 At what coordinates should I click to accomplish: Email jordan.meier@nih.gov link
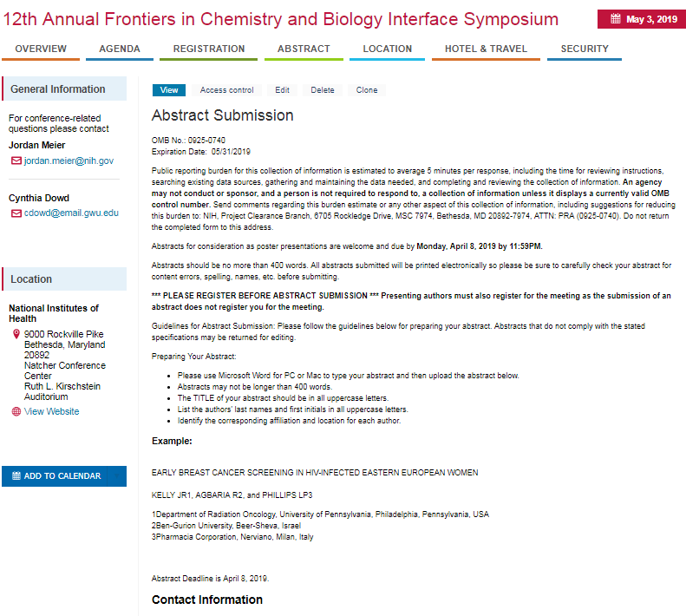pyautogui.click(x=69, y=161)
